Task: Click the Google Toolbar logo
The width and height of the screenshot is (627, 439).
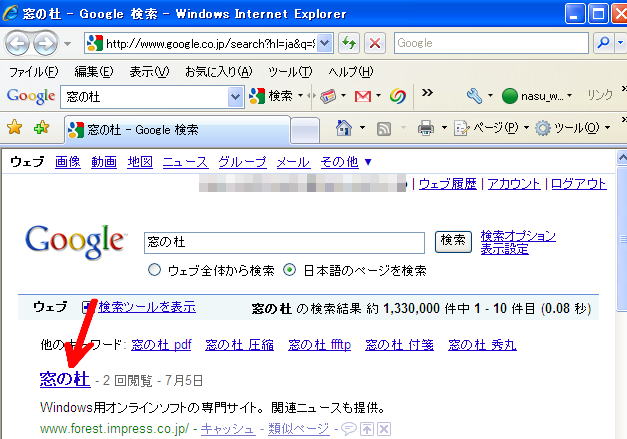Action: (31, 96)
